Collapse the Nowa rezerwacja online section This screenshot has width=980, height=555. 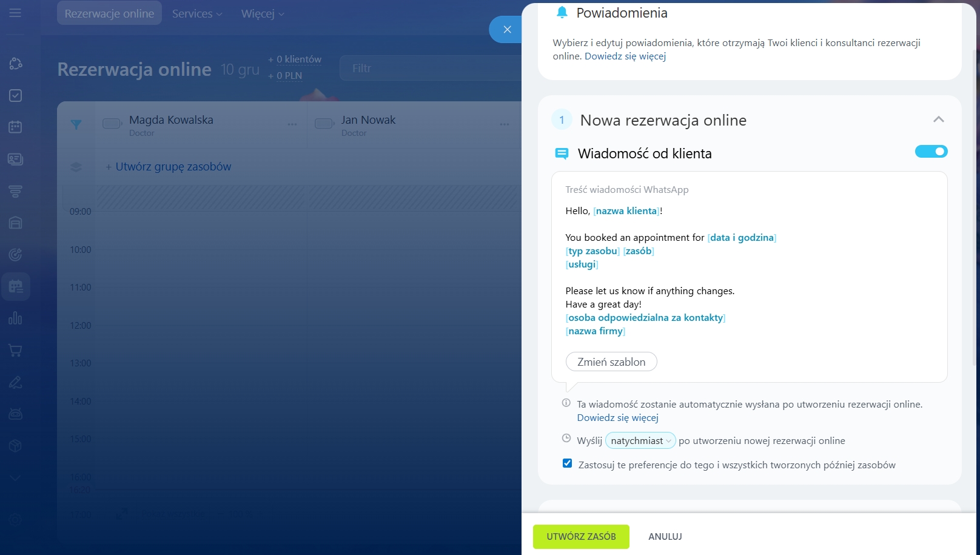click(x=938, y=119)
